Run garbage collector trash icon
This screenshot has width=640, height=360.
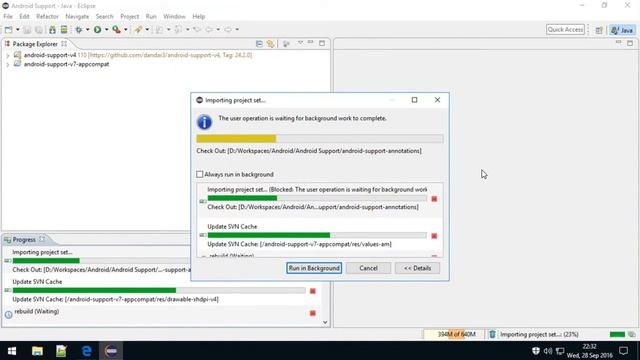(492, 334)
